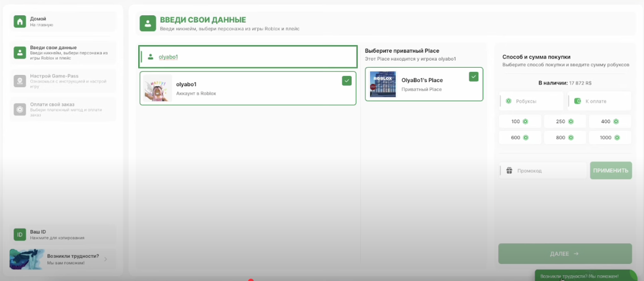The image size is (644, 281).
Task: Click the 'Способ и сумма покупки' heading
Action: point(536,57)
